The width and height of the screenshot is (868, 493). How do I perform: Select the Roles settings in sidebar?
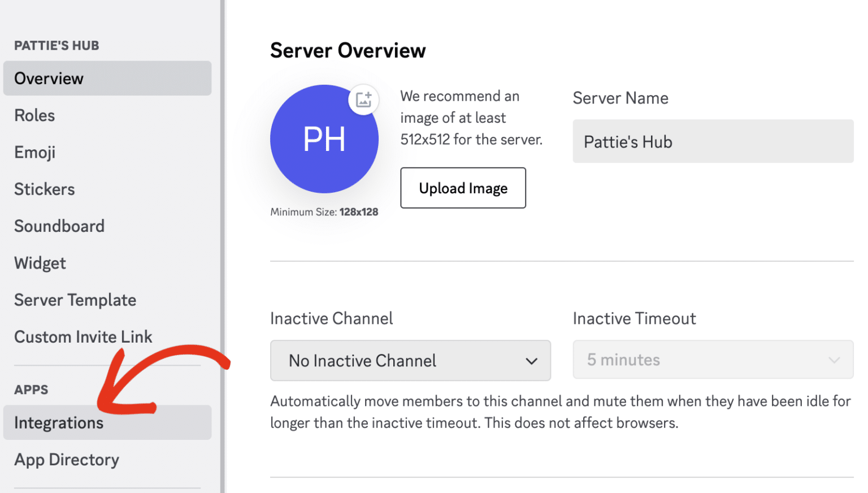(34, 115)
